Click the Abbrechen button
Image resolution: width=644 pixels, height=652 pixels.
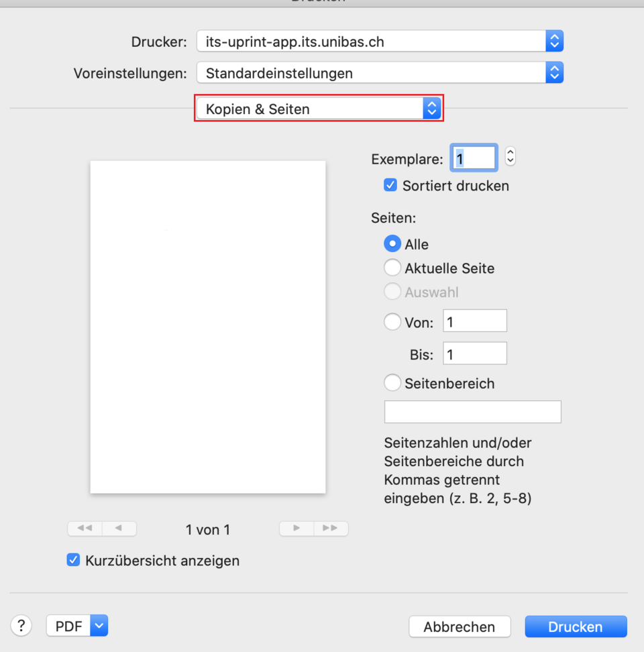click(x=460, y=626)
